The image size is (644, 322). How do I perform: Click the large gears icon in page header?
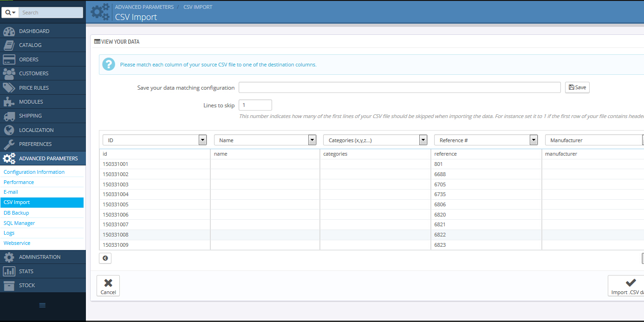tap(101, 12)
